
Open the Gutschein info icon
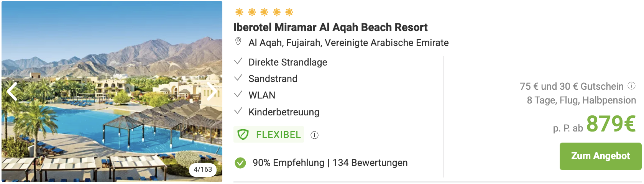click(632, 86)
